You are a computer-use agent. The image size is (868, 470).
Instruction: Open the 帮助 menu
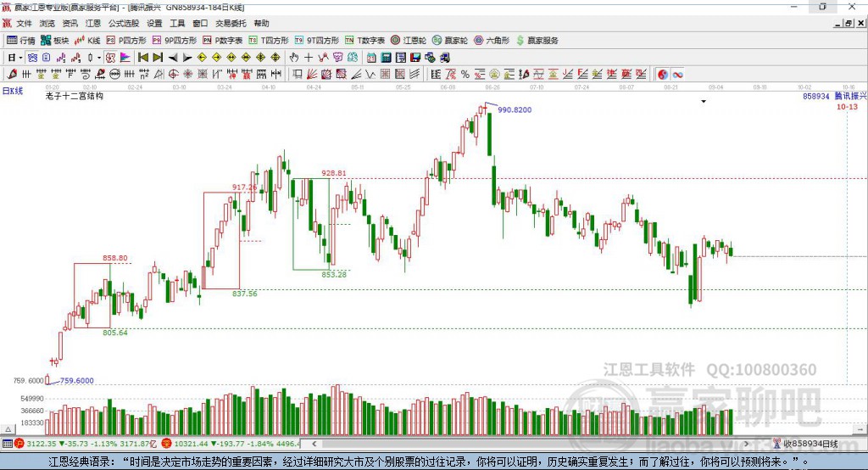(261, 23)
